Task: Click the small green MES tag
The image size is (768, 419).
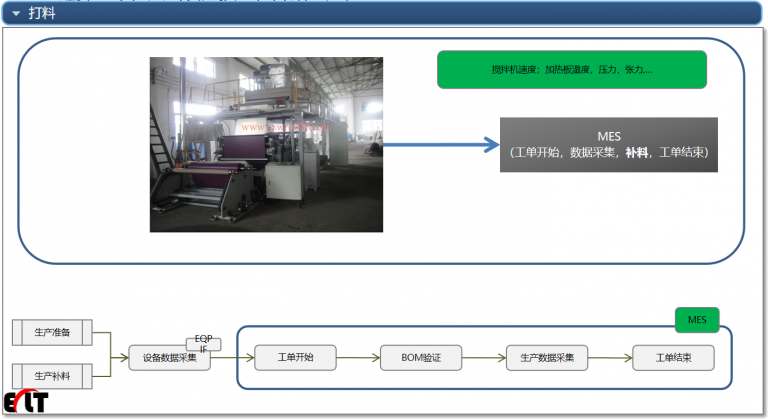Action: 697,320
